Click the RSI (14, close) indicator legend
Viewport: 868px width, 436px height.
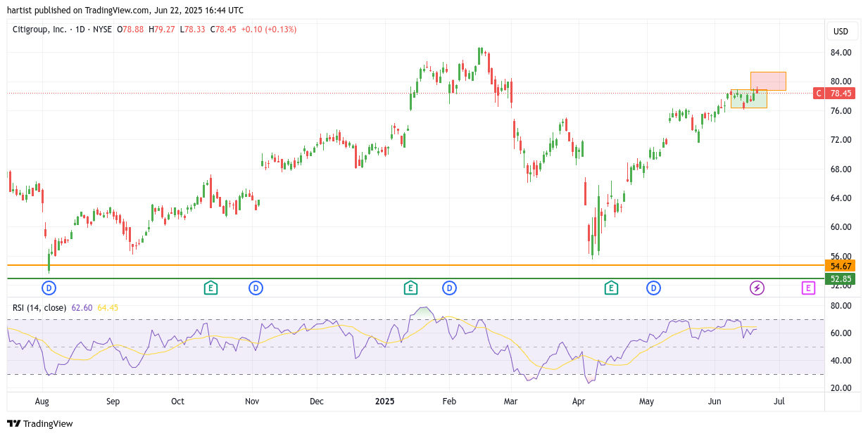click(x=39, y=307)
